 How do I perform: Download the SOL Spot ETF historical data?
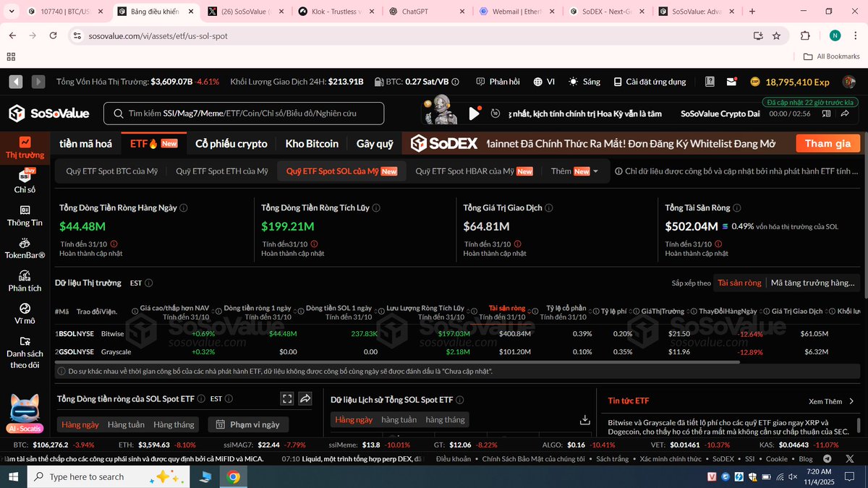click(585, 419)
